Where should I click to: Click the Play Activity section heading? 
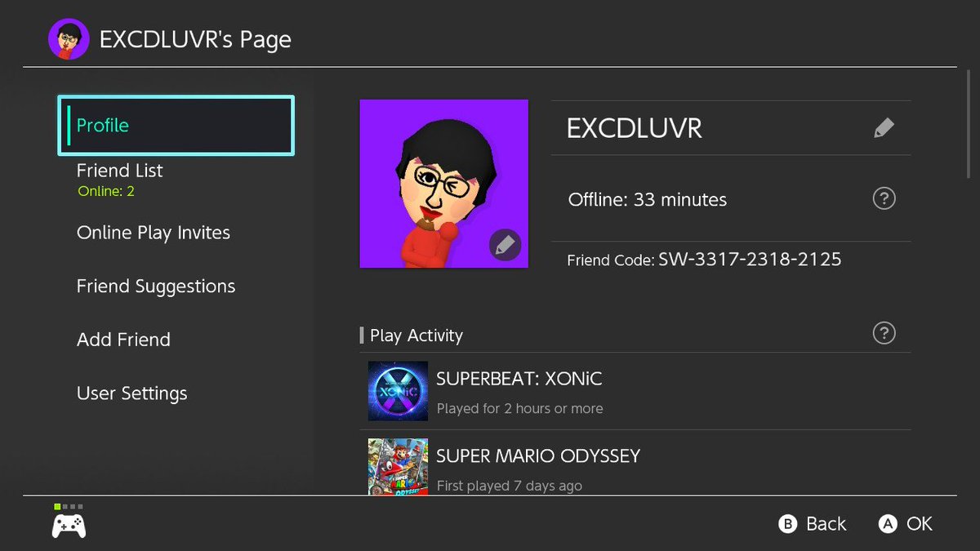pos(416,335)
